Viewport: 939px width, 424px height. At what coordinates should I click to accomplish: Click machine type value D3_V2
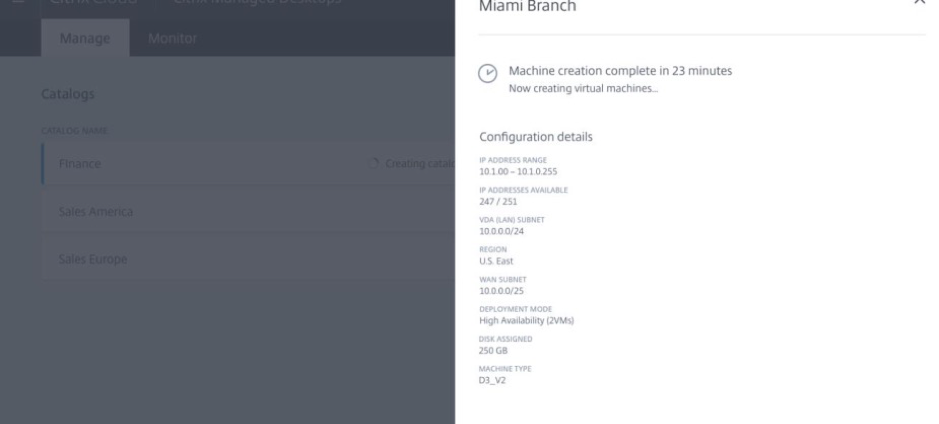pos(492,380)
